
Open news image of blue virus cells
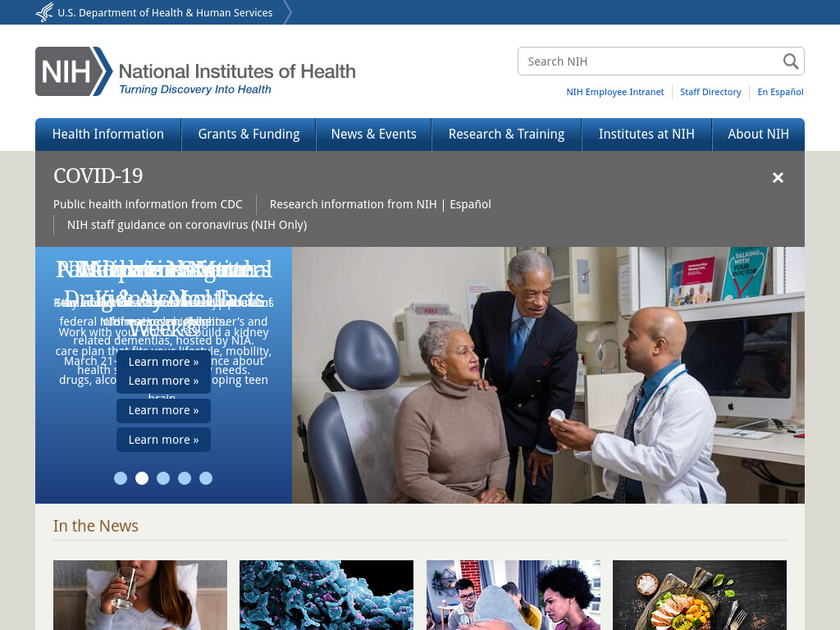click(326, 596)
